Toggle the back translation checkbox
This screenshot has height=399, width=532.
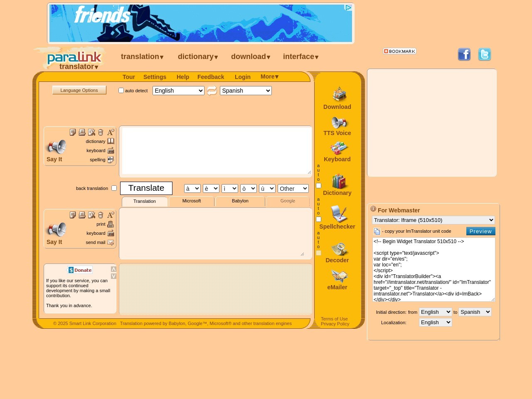(114, 188)
